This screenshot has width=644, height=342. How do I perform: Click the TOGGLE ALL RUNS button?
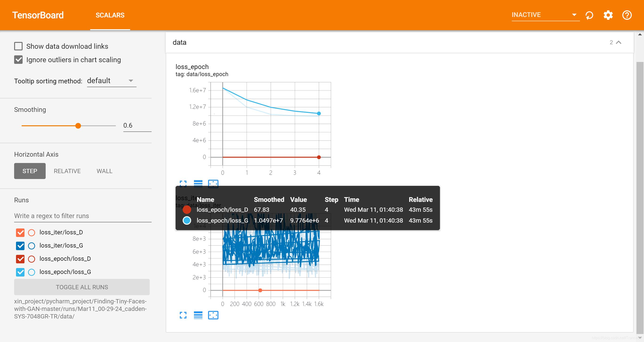(x=82, y=287)
